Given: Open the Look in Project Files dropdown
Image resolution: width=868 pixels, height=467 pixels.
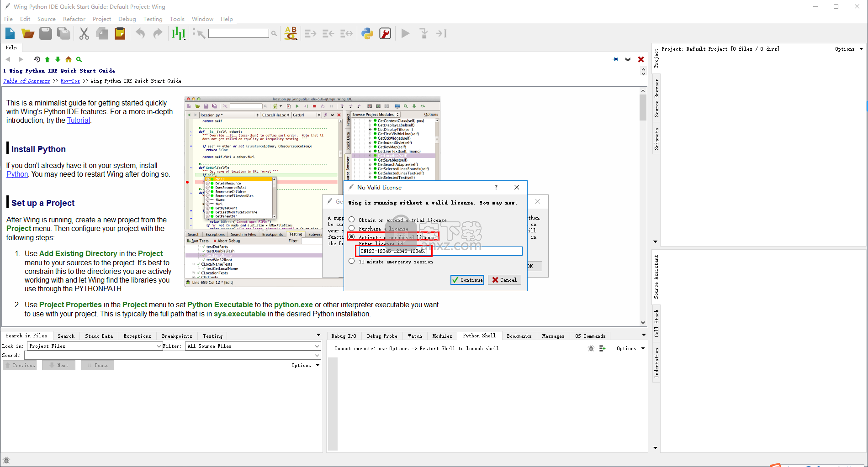Looking at the screenshot, I should pyautogui.click(x=95, y=346).
